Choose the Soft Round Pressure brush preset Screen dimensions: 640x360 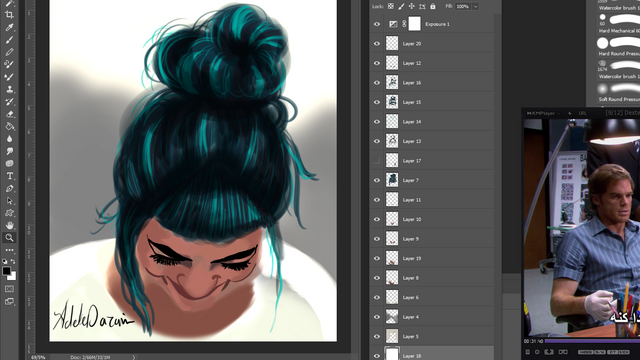tap(613, 92)
